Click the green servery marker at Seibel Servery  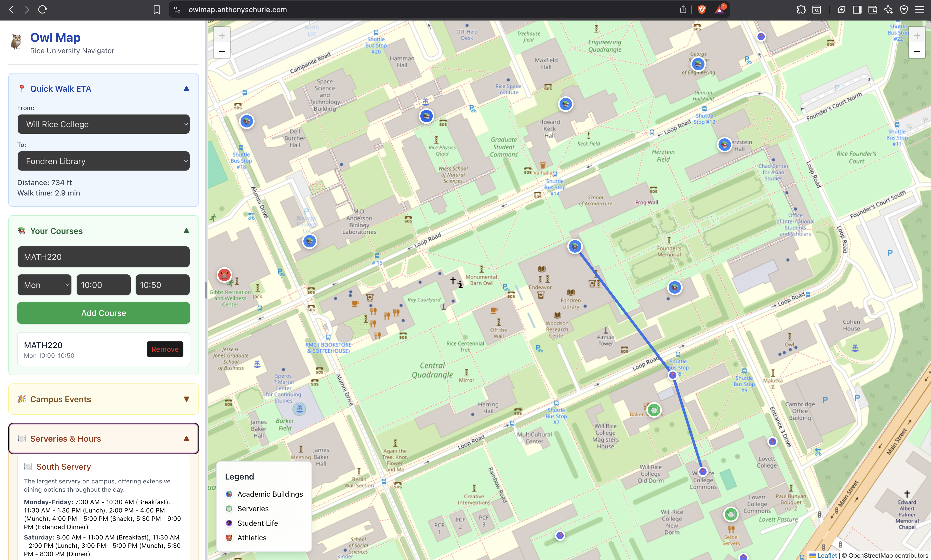(730, 514)
